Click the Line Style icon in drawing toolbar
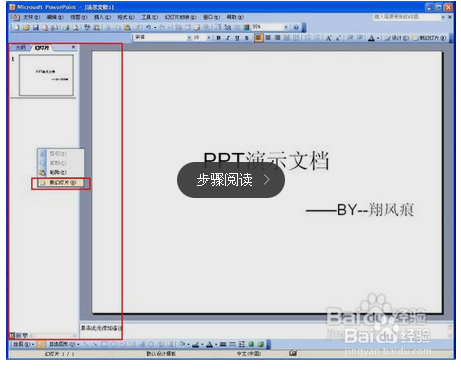 (x=223, y=344)
